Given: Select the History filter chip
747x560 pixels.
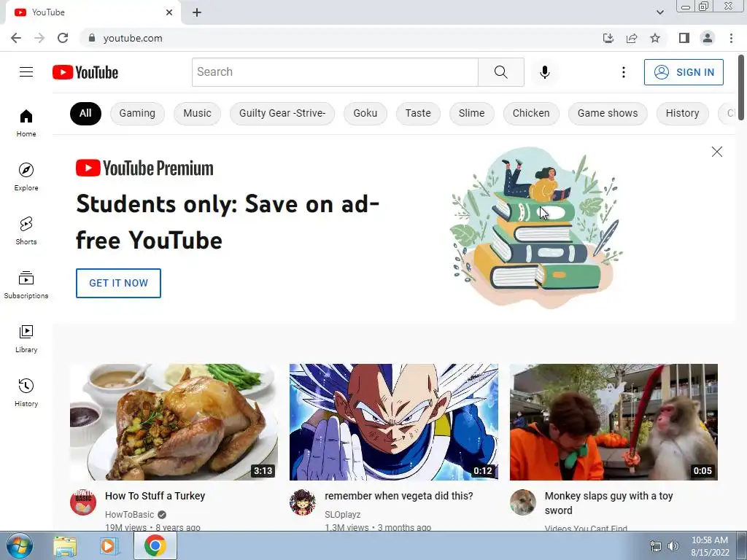Looking at the screenshot, I should pyautogui.click(x=682, y=113).
